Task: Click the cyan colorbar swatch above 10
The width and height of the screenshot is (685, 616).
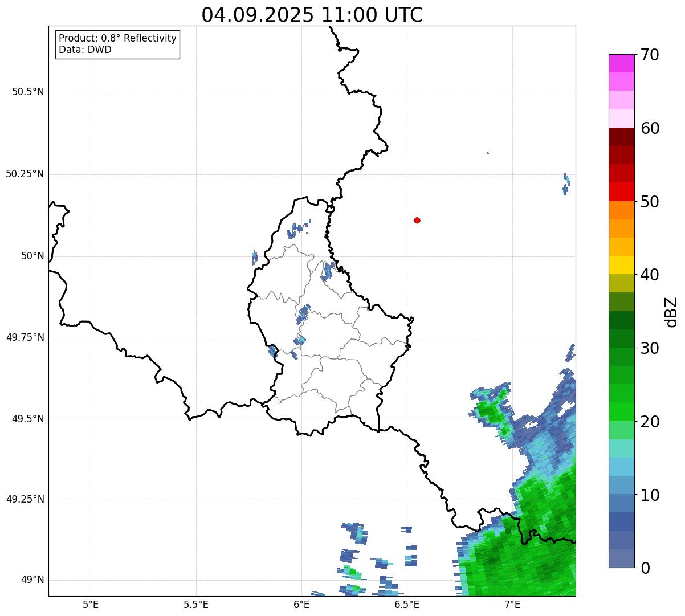Action: click(621, 467)
